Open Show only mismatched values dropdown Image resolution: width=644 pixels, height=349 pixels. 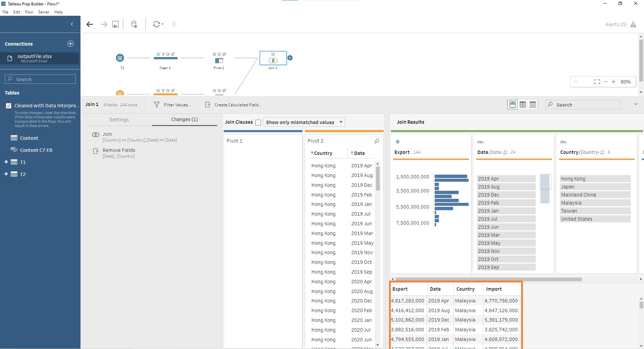click(304, 122)
